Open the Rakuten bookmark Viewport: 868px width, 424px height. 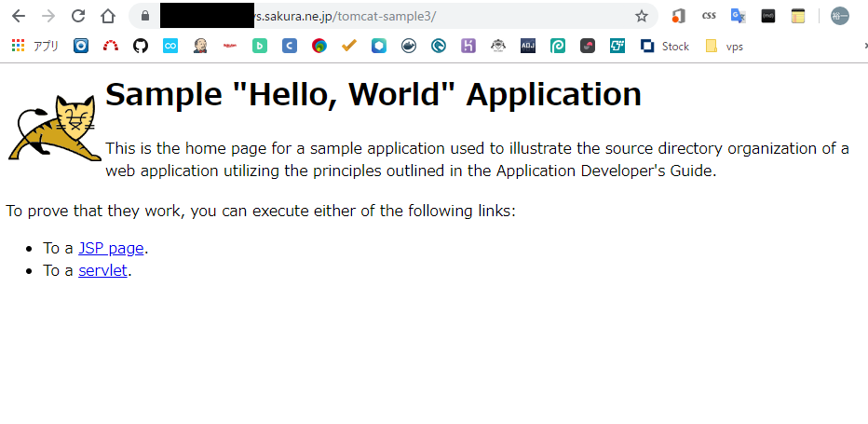tap(230, 46)
